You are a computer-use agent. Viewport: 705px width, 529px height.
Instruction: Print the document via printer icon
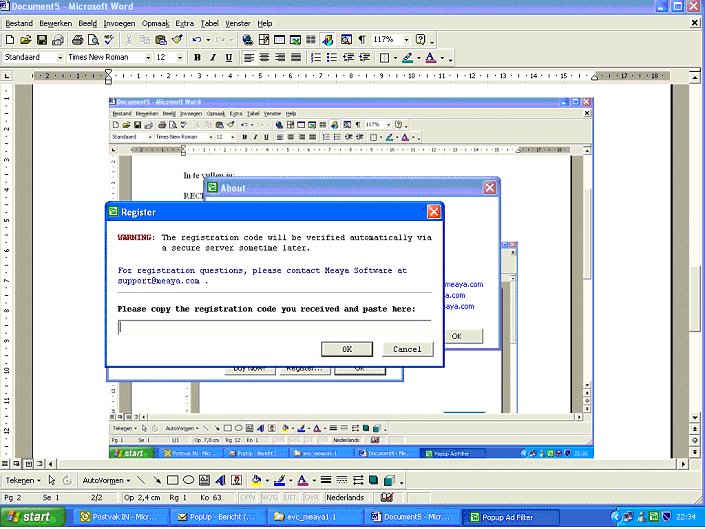click(x=77, y=40)
